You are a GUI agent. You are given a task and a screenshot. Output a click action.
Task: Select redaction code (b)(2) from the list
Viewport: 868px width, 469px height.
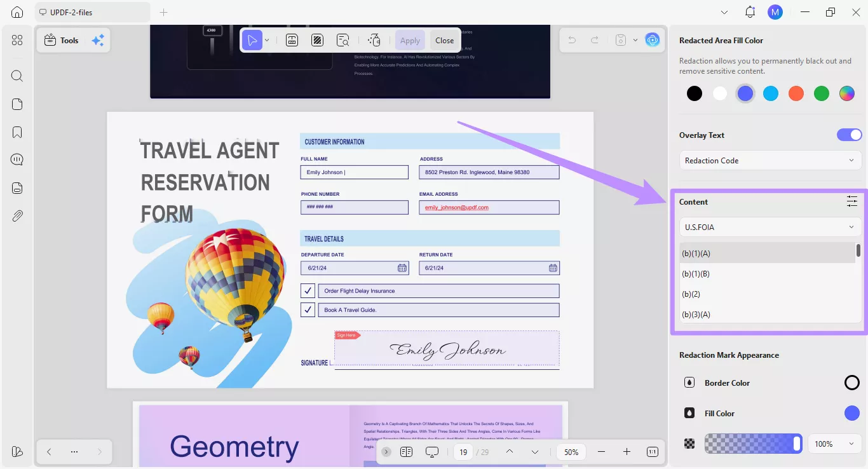(691, 294)
